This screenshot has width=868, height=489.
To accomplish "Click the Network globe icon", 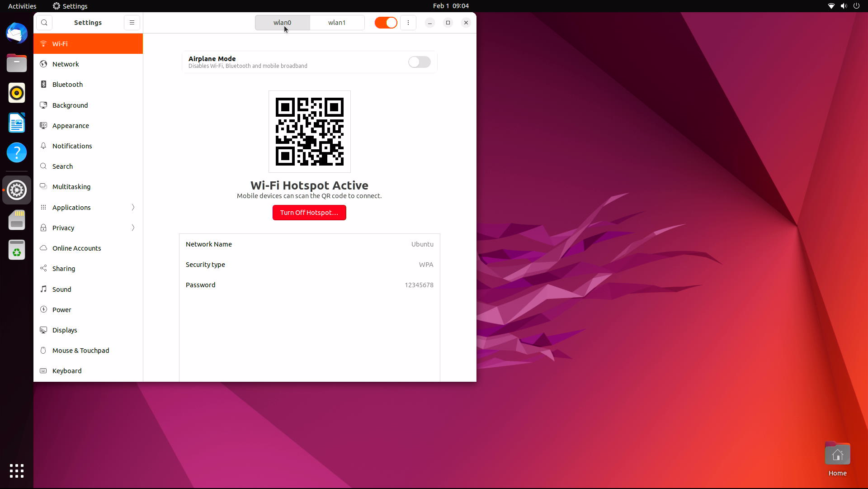I will coord(43,64).
